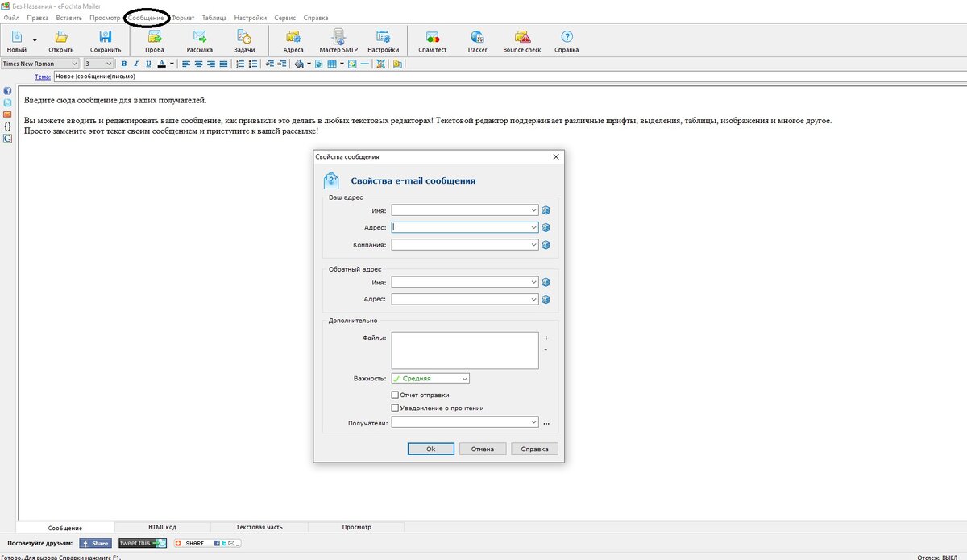Add attachment with the plus button
Screen dimensions: 967x560
point(546,338)
